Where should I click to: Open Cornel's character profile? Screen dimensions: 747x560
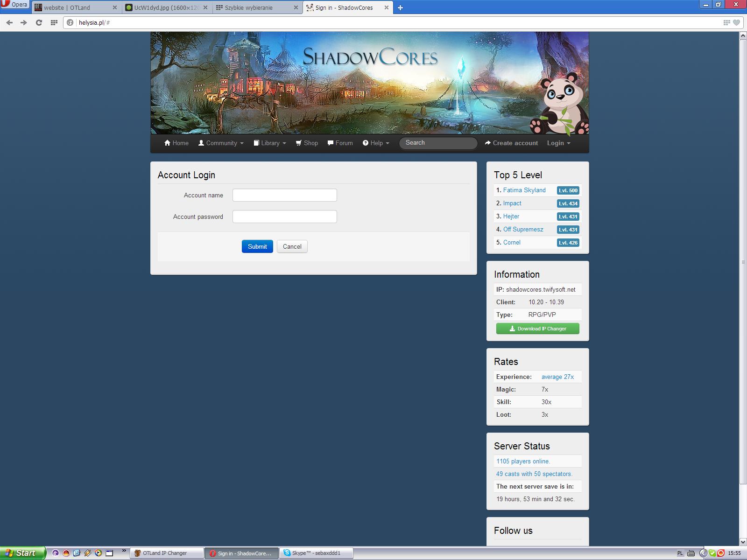512,242
